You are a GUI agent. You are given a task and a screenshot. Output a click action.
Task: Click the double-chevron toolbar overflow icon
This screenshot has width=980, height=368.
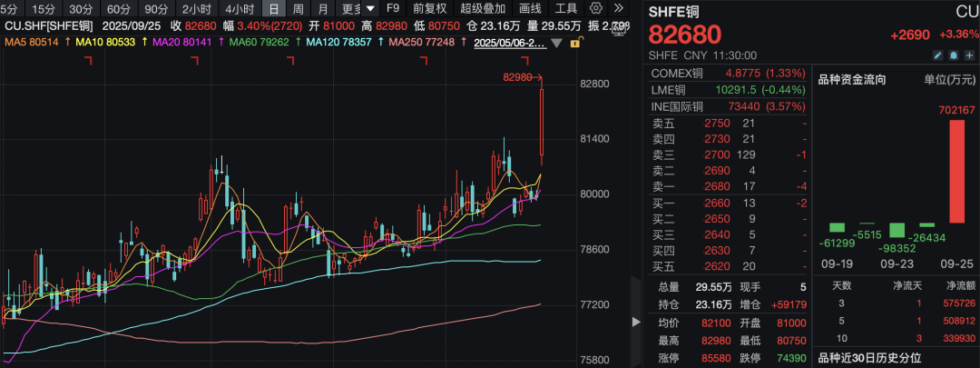click(x=618, y=8)
